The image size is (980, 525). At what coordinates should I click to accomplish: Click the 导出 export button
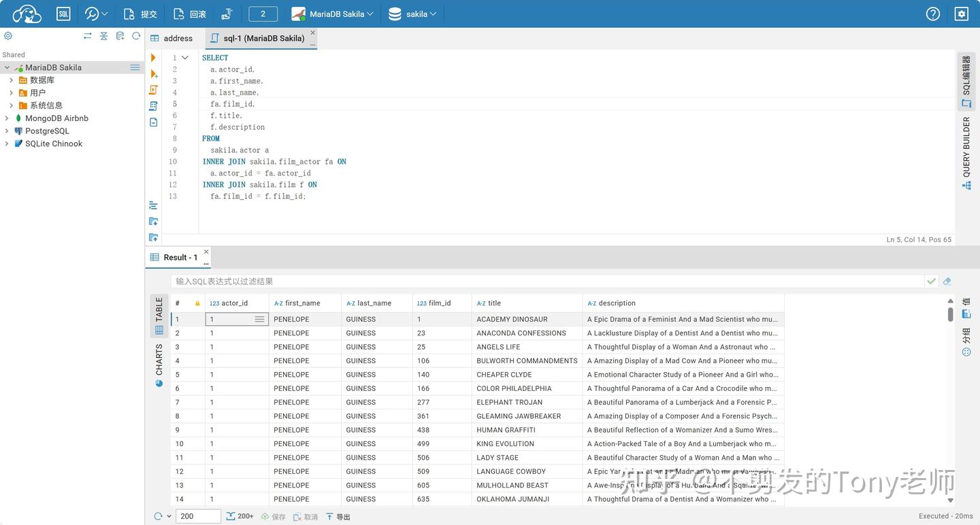pos(338,517)
